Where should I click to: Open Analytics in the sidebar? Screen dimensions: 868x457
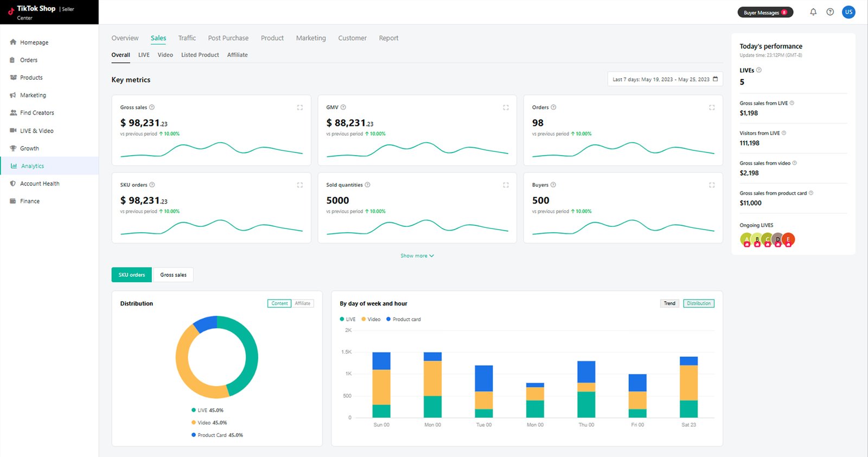[x=33, y=166]
